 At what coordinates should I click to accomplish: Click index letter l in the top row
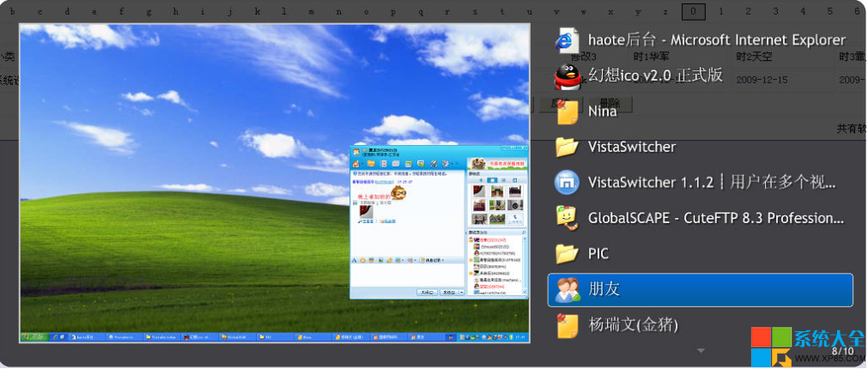click(284, 12)
